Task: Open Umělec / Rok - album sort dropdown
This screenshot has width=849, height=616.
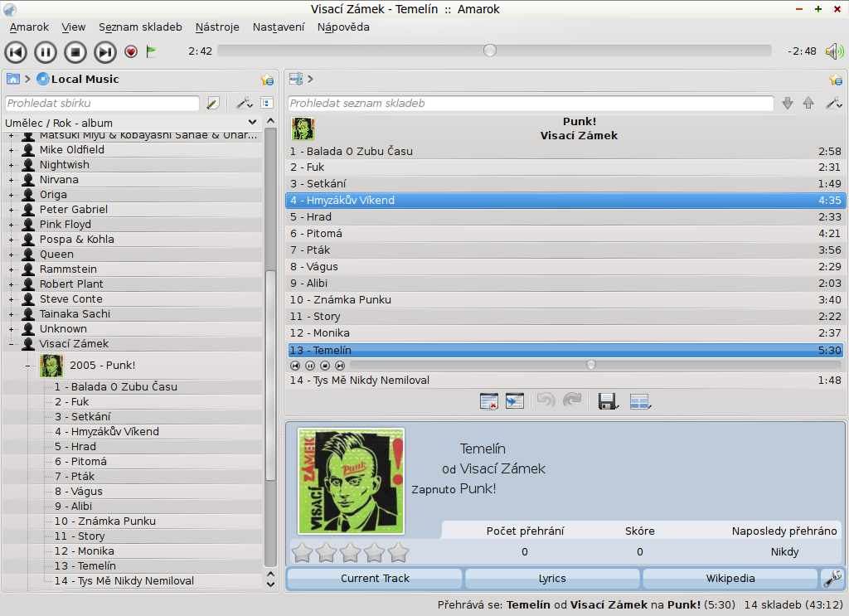Action: [x=131, y=123]
